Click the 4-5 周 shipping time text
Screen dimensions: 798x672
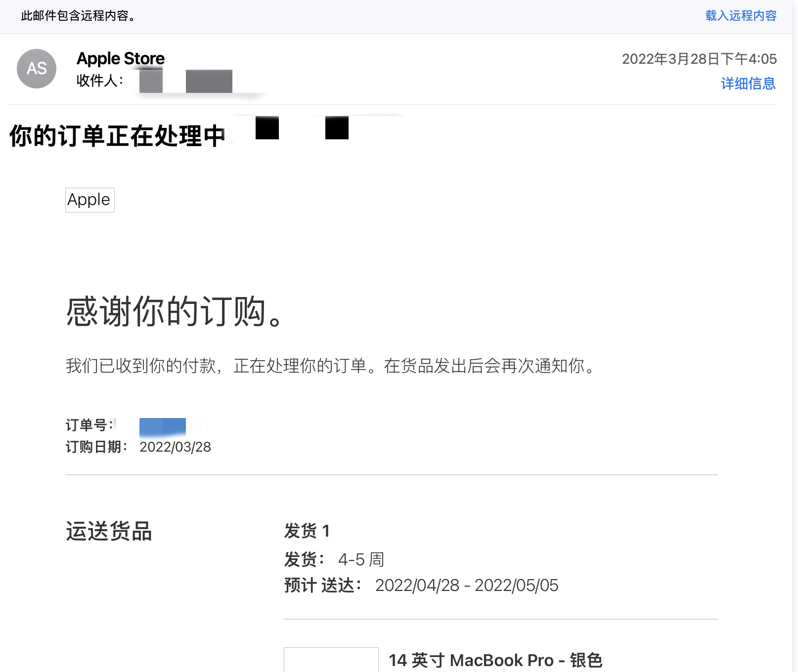(361, 559)
